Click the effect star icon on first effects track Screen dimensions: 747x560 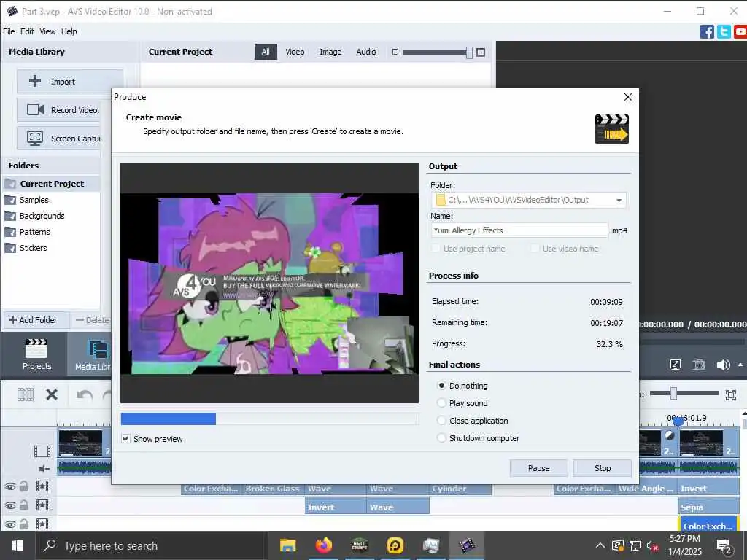pyautogui.click(x=42, y=486)
